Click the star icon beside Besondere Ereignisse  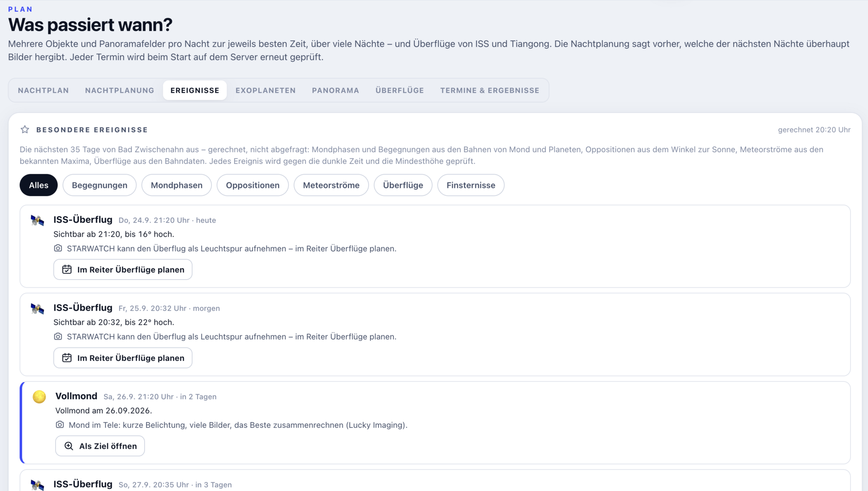(x=25, y=130)
